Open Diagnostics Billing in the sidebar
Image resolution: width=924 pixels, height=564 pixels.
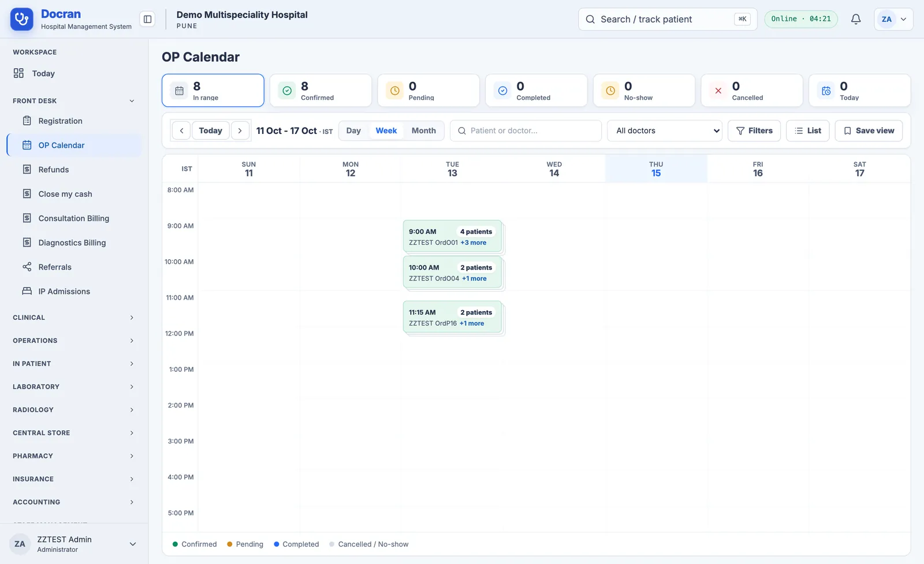pos(73,242)
